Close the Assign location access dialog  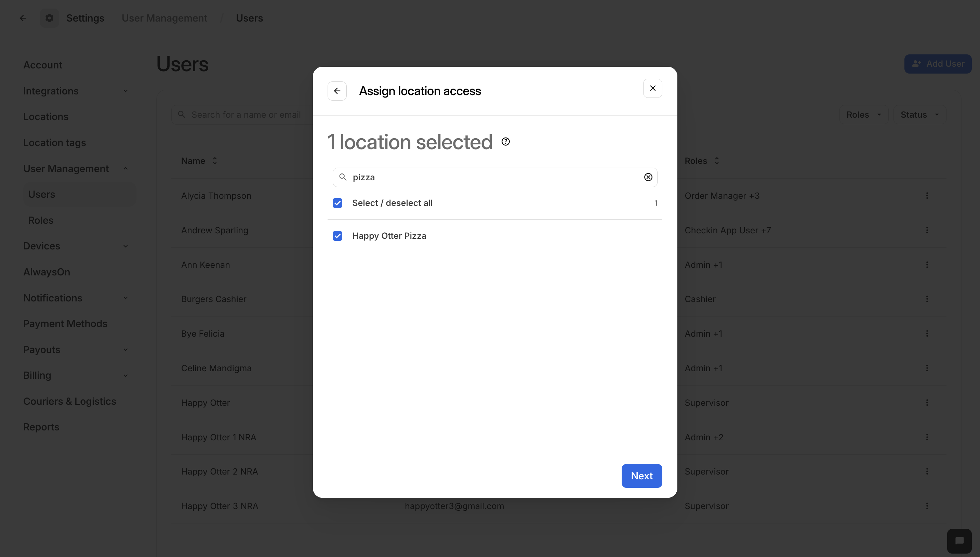coord(652,88)
